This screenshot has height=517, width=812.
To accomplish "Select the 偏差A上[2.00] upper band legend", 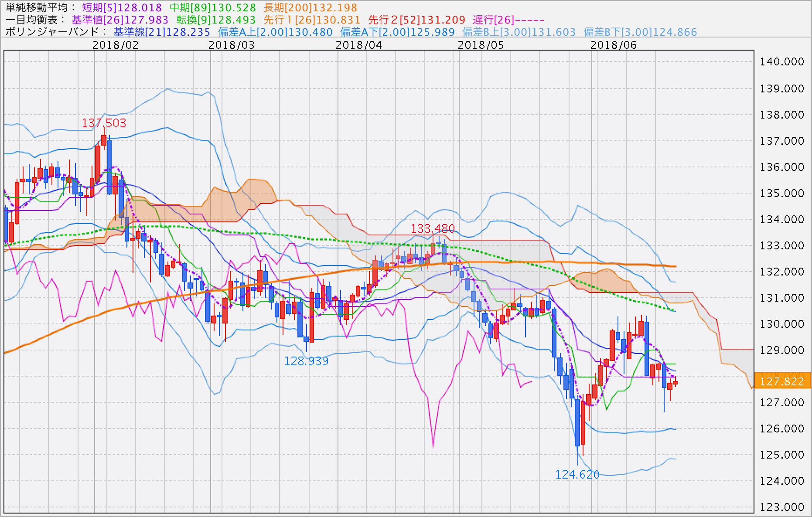I will (x=275, y=32).
